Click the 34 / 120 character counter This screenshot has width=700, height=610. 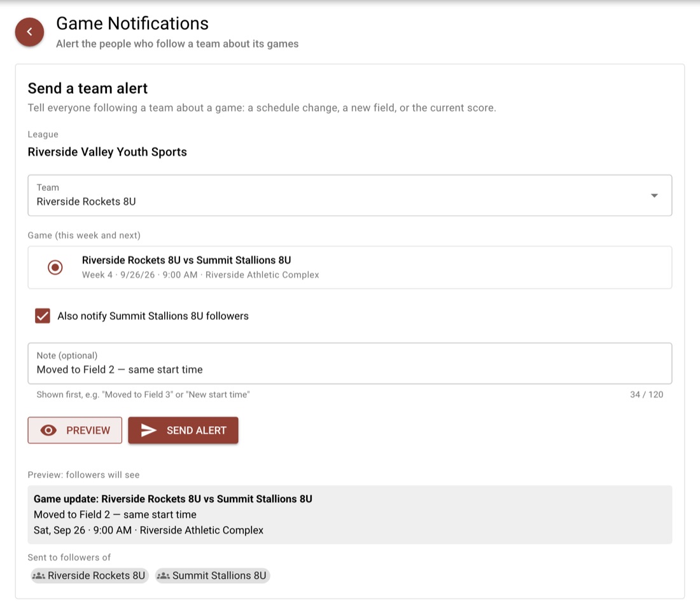click(647, 394)
